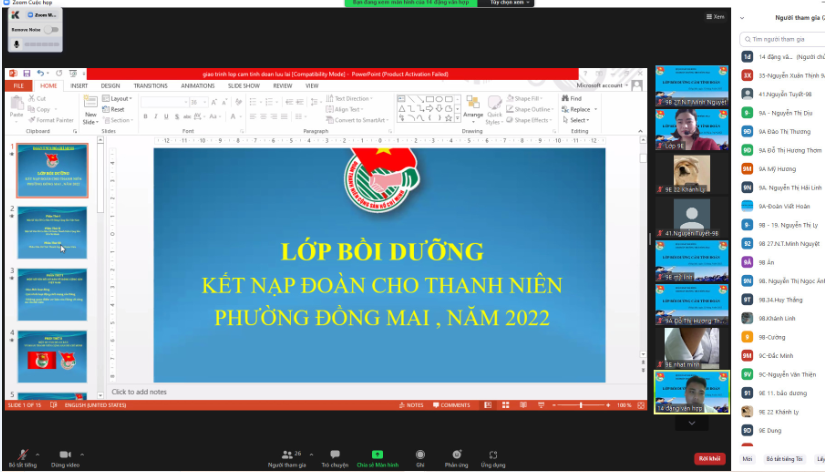
Task: Unmute microphone with Bỏ tắt tiếng icon
Action: tap(23, 455)
